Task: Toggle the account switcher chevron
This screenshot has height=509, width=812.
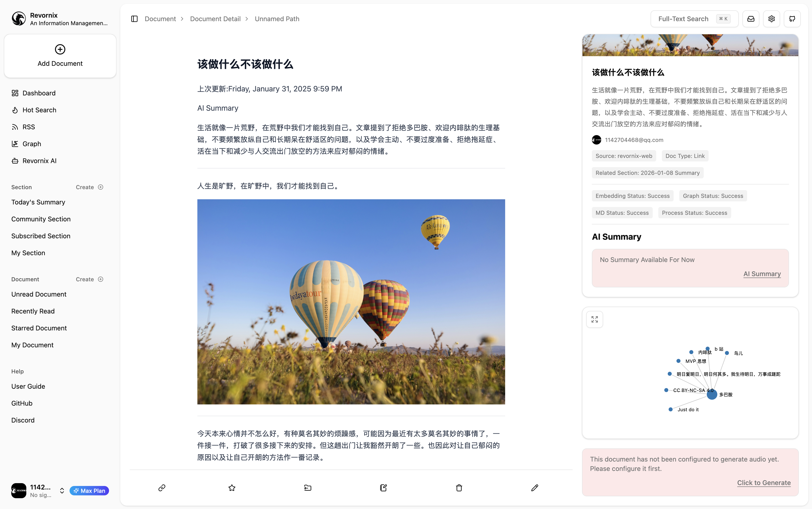Action: (62, 490)
